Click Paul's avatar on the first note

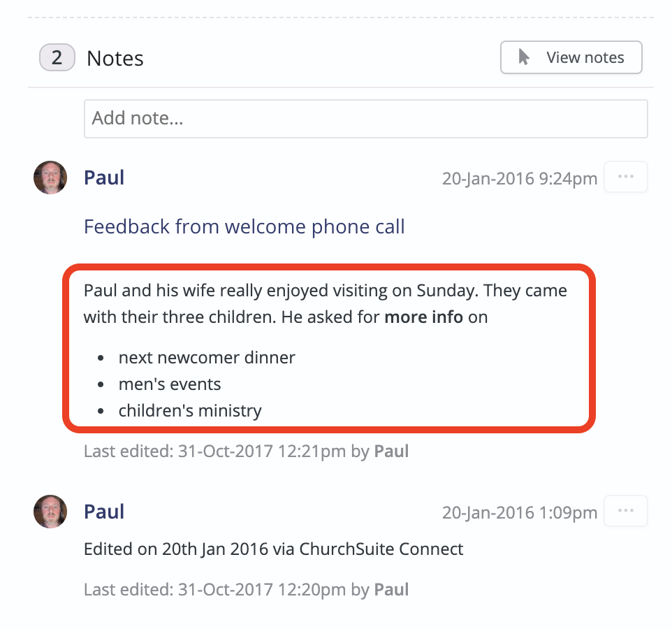tap(50, 178)
